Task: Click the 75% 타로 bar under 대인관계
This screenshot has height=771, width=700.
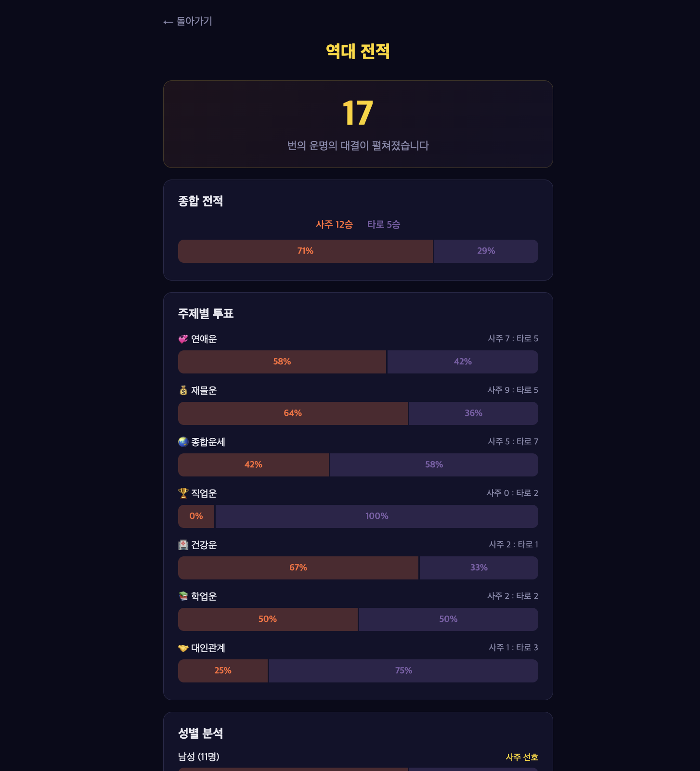Action: 403,671
